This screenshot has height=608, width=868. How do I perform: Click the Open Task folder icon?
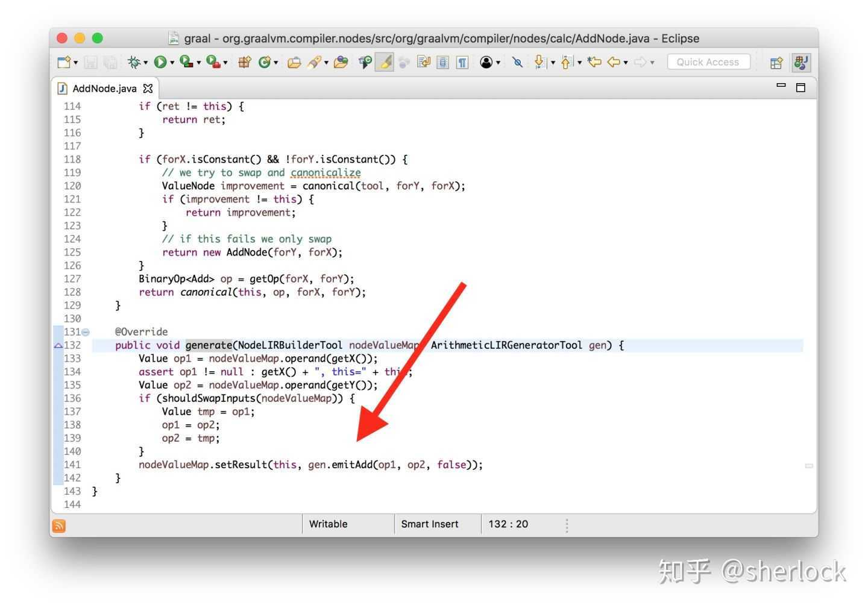click(x=341, y=62)
